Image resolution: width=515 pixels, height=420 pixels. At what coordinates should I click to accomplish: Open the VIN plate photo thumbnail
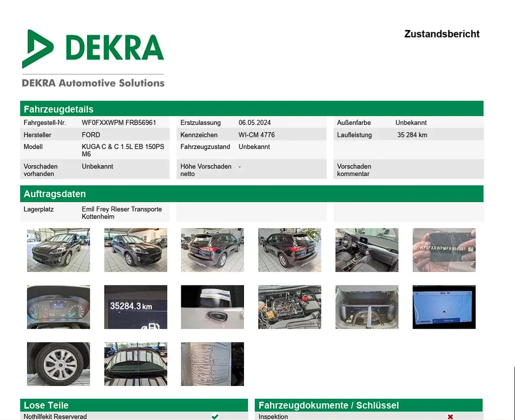click(444, 250)
